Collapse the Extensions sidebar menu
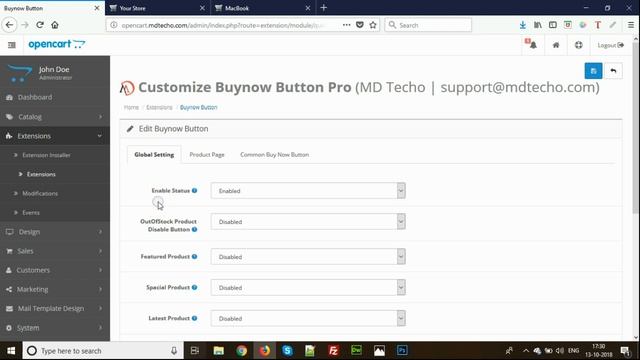 click(x=55, y=136)
